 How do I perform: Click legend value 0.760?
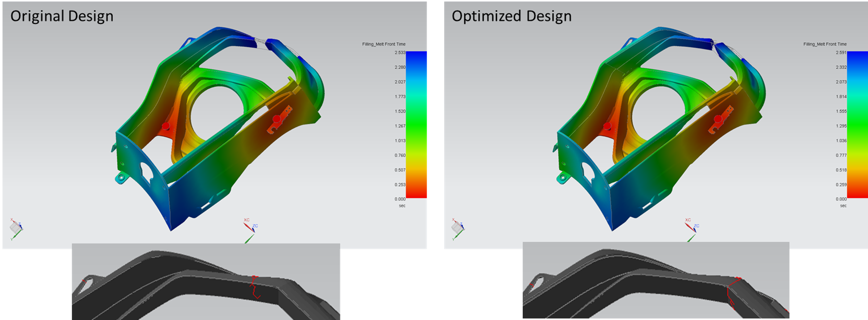pos(400,155)
